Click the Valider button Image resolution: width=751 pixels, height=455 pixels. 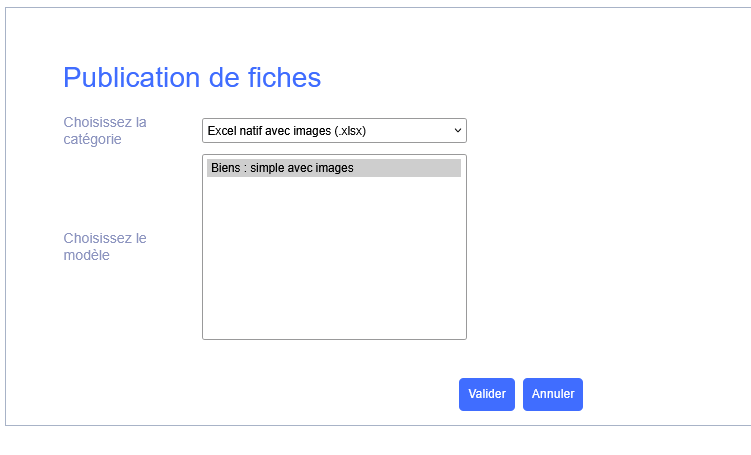[x=487, y=394]
